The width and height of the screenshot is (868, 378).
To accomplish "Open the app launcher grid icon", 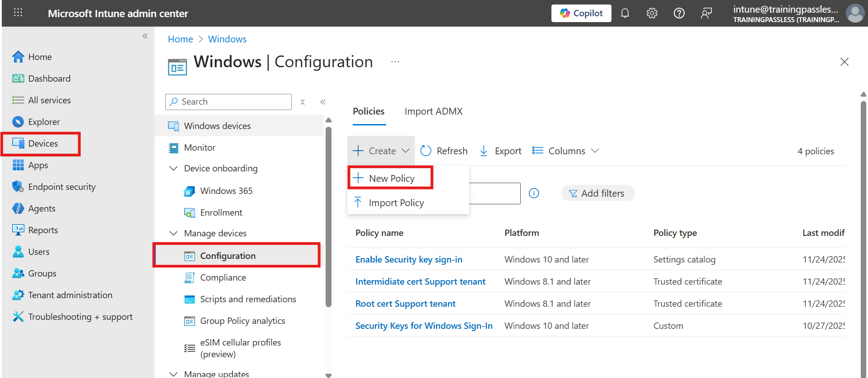I will (x=18, y=13).
